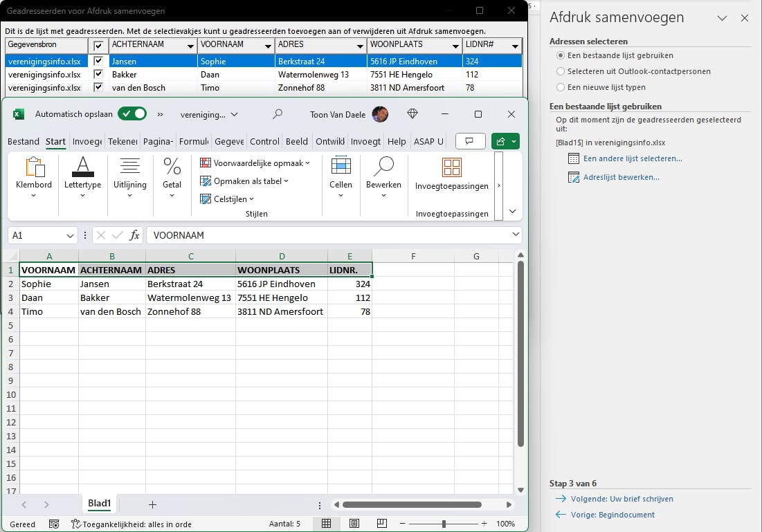
Task: Select 'Selecteren uit Outlook-contactpersonen' option
Action: pos(561,71)
